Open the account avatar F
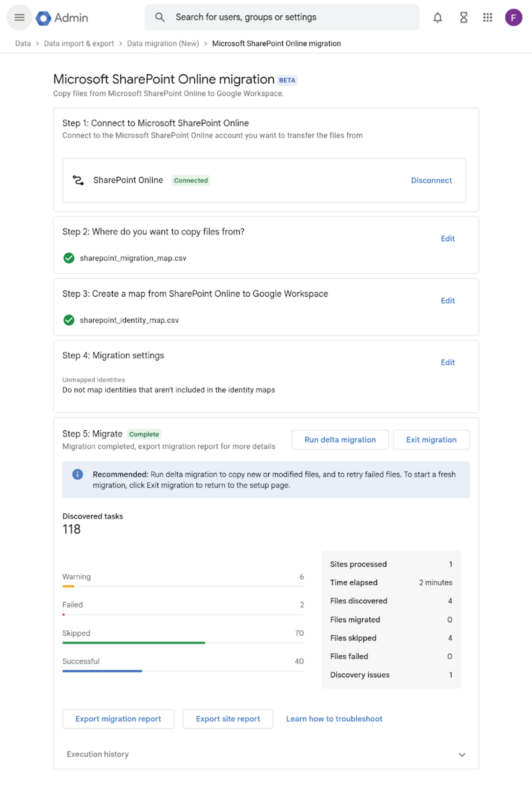Viewport: 532px width, 806px height. [x=513, y=17]
